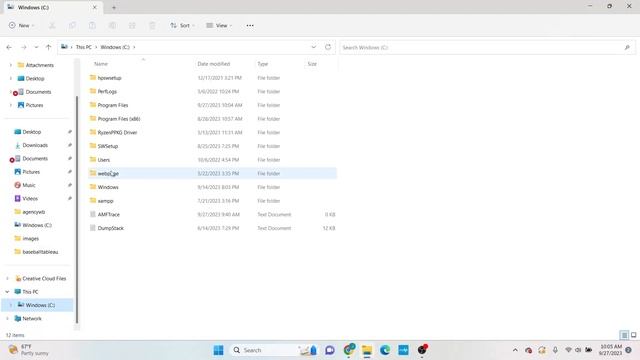
Task: Open the weather widget showing 67°F
Action: [29, 350]
